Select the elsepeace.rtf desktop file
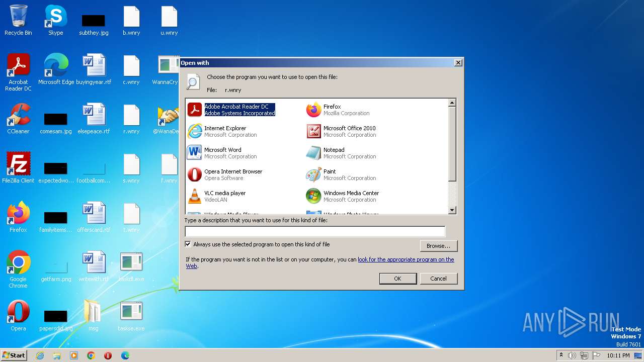 point(94,119)
